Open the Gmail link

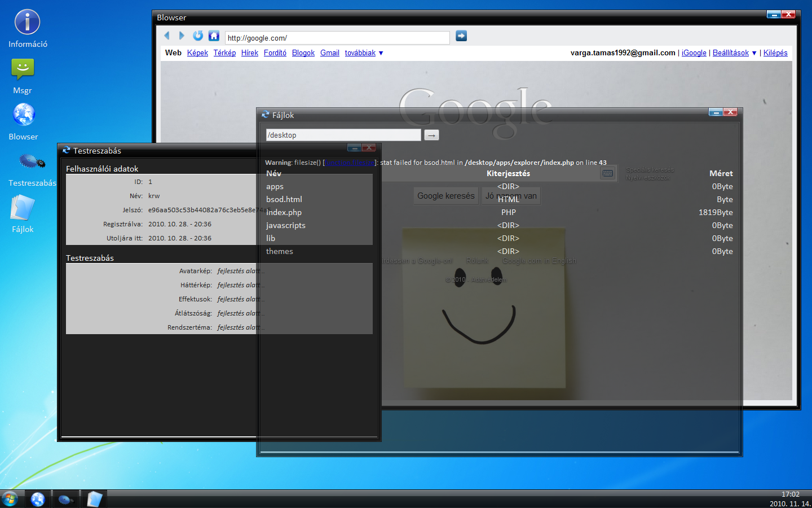(330, 53)
